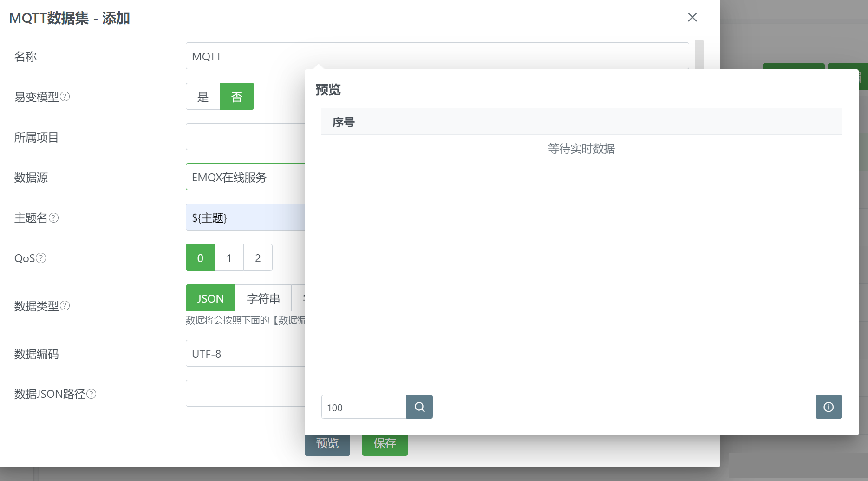This screenshot has height=481, width=868.
Task: Open the 数据编码 UTF-8 field
Action: tap(245, 353)
